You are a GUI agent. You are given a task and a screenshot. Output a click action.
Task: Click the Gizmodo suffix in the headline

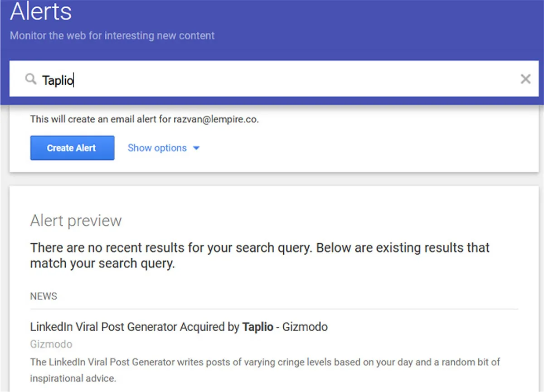click(x=305, y=327)
